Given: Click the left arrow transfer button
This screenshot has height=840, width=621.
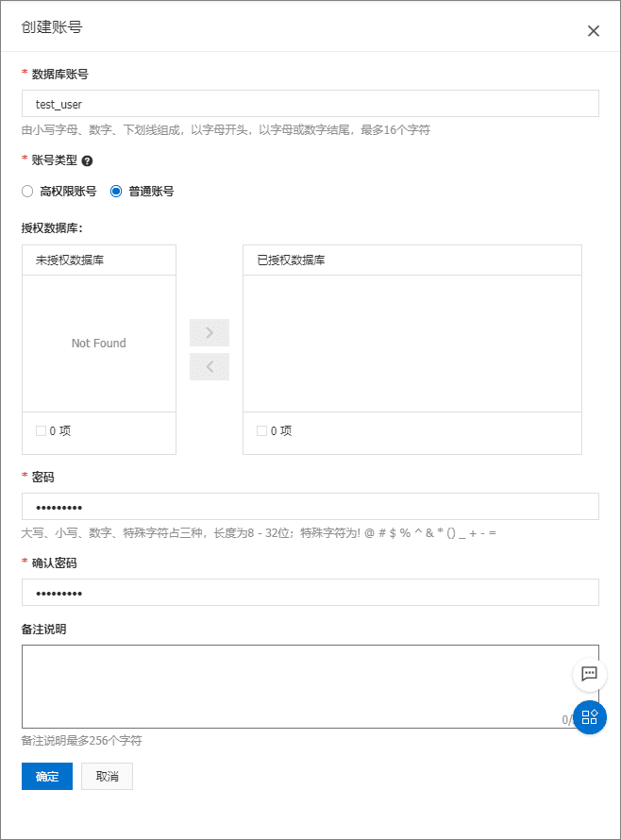Looking at the screenshot, I should pos(210,367).
